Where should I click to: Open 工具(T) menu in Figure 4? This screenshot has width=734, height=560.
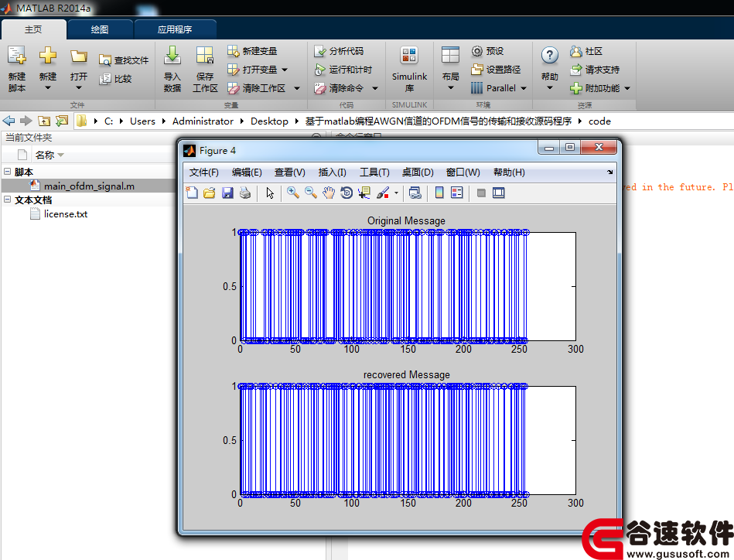pyautogui.click(x=374, y=172)
